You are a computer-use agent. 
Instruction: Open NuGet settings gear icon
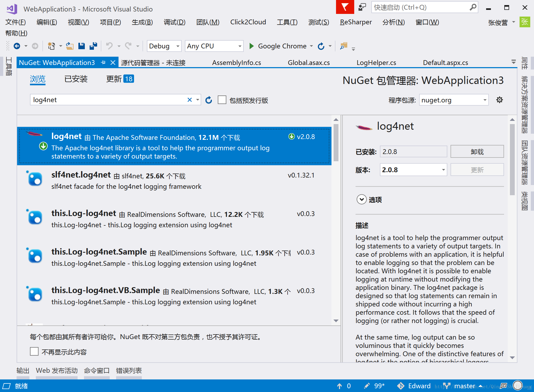tap(499, 100)
